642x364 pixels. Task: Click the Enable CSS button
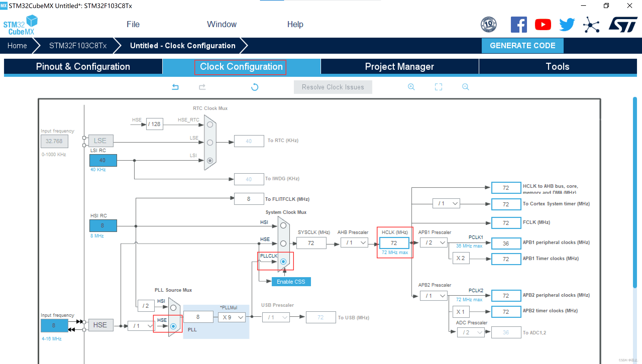[291, 282]
